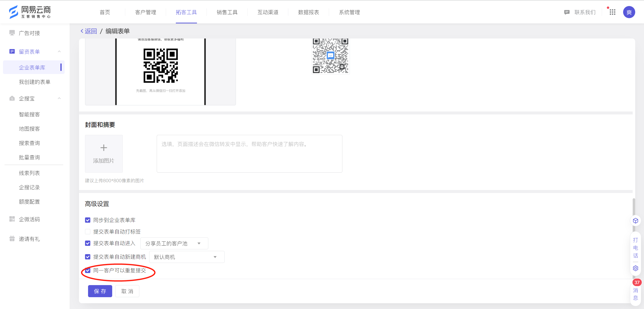Click the 网易云商 logo
This screenshot has height=309, width=644.
pos(30,12)
